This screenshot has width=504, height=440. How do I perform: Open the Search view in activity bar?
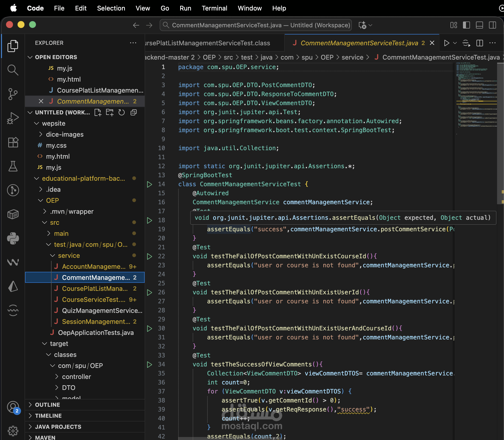[x=13, y=70]
